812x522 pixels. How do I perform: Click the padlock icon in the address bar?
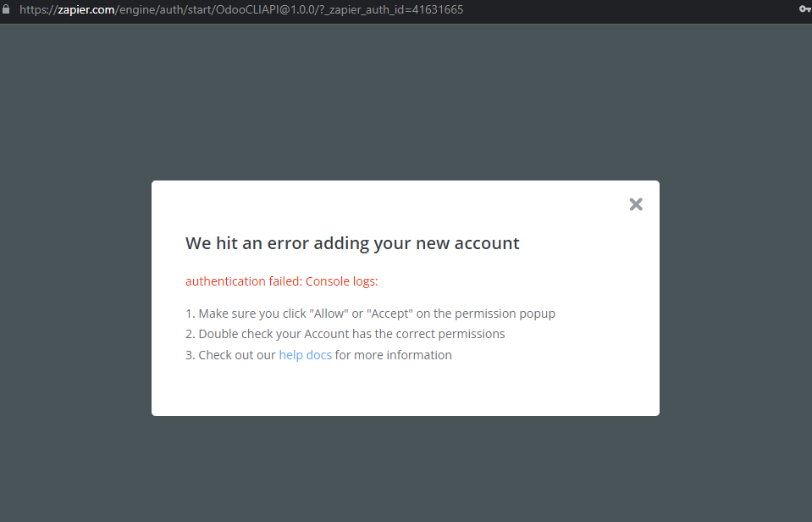point(6,8)
